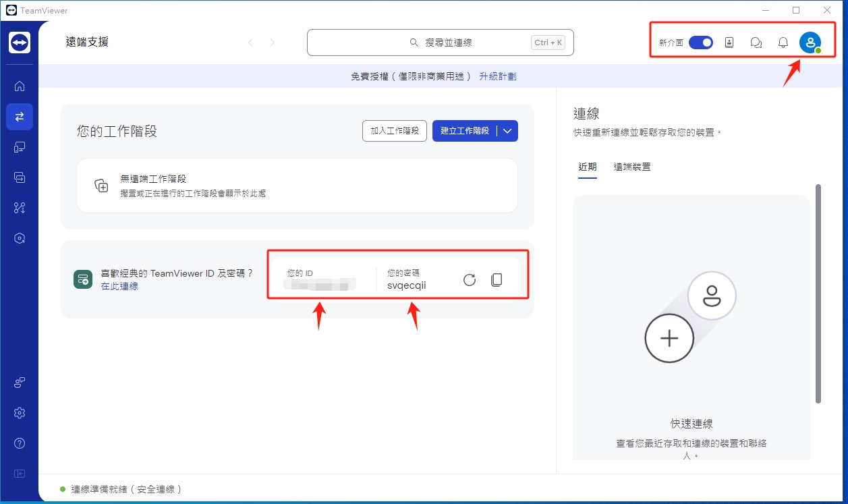Screen dimensions: 848x504
Task: Go forward with the right arrow
Action: 273,43
